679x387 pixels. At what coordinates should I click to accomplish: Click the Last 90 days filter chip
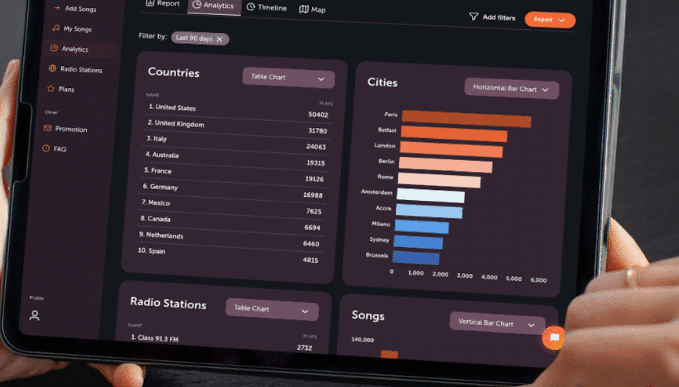[200, 39]
